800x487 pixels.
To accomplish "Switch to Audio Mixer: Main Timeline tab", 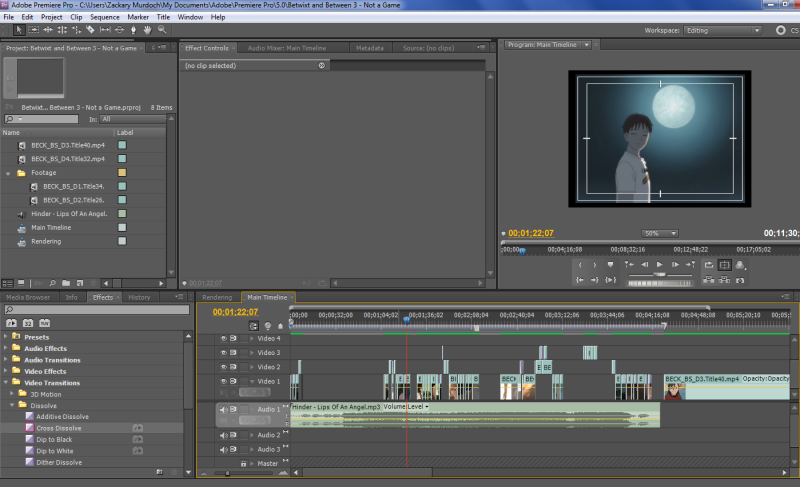I will [x=287, y=48].
